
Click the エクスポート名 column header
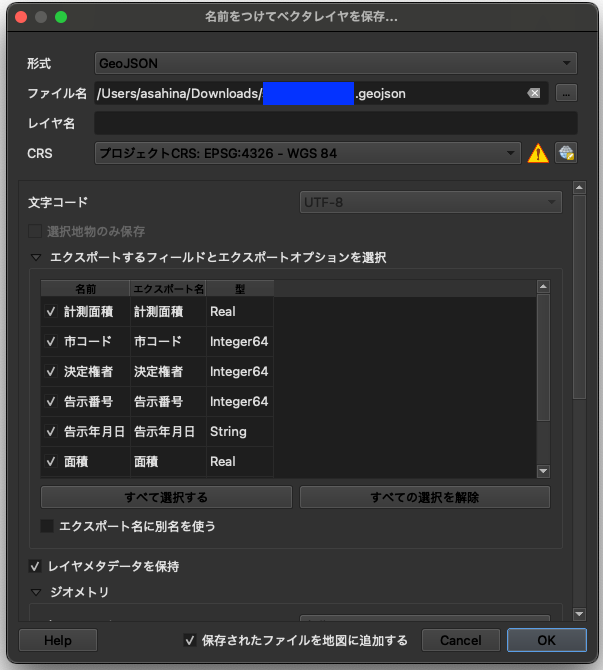coord(168,289)
